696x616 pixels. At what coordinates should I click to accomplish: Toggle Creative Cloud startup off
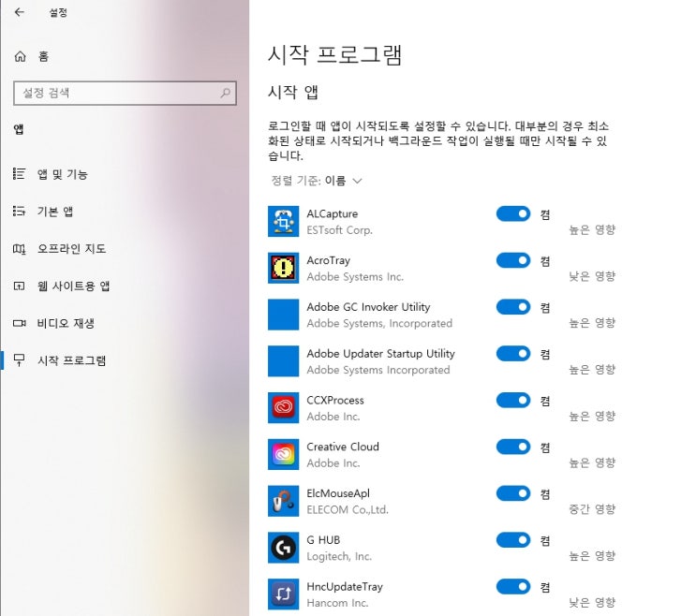click(513, 447)
